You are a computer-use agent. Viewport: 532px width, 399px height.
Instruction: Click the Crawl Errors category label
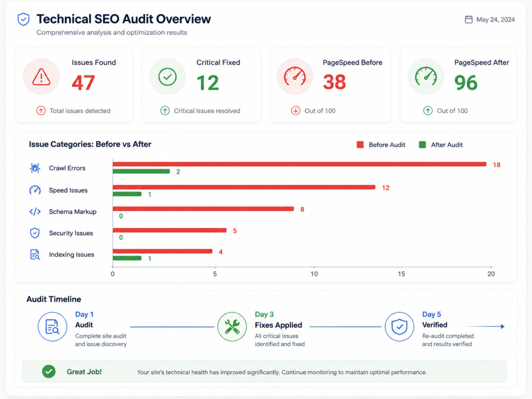click(x=67, y=168)
